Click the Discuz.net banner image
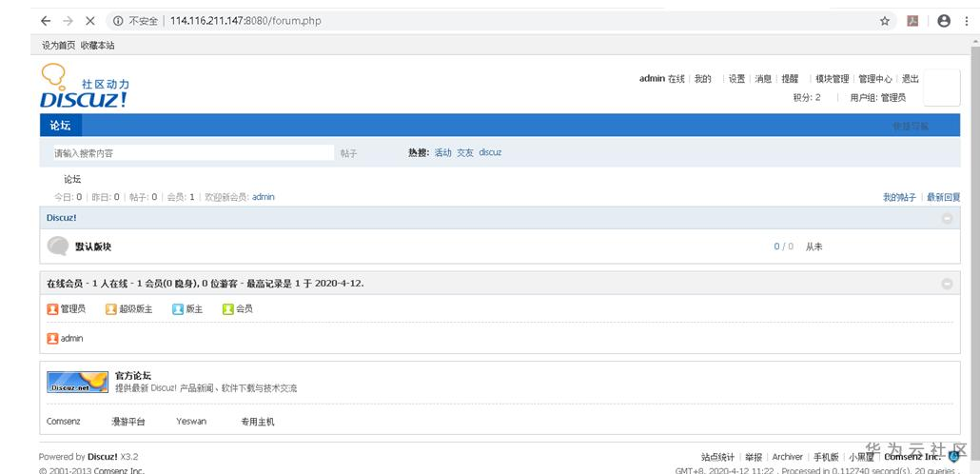This screenshot has width=980, height=474. click(x=77, y=382)
